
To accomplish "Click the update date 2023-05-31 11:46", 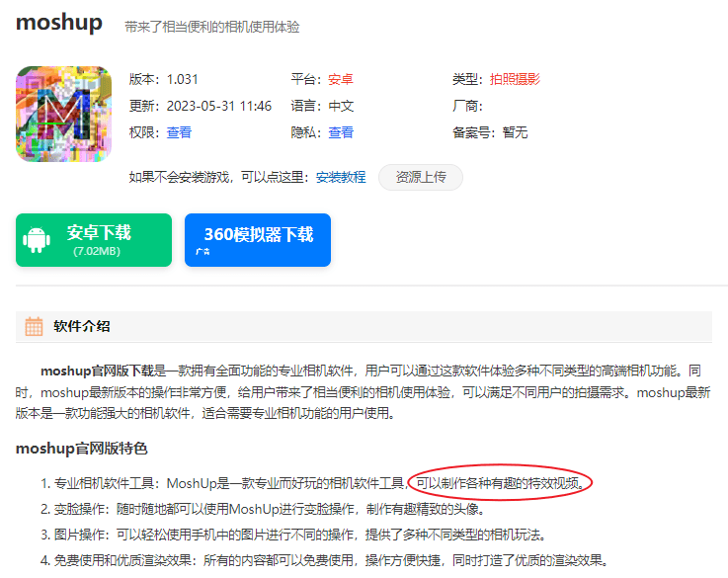I will point(219,107).
